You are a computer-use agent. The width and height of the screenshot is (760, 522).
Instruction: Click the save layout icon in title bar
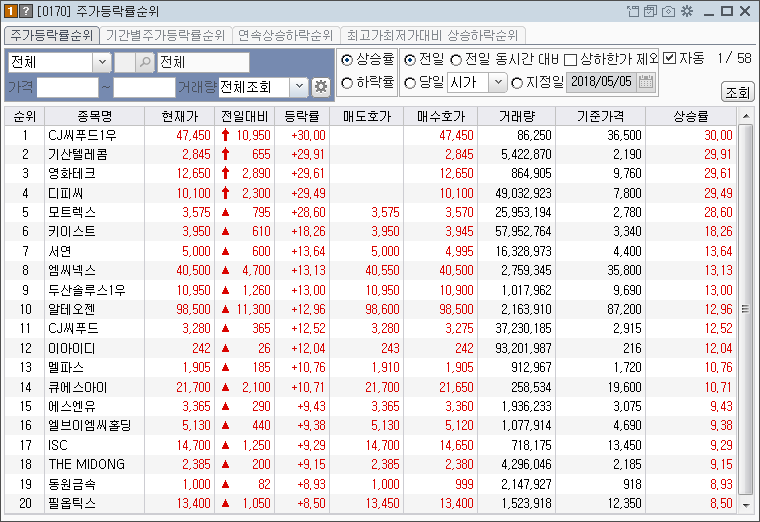(650, 11)
